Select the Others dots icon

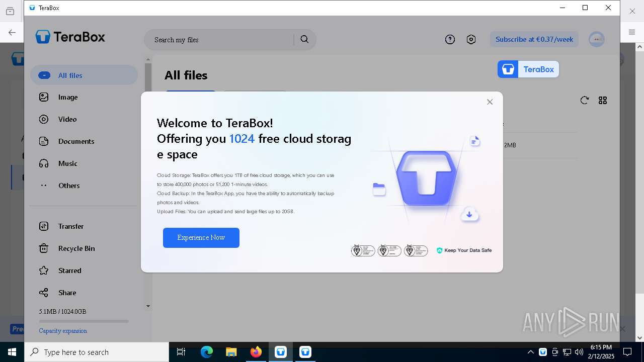click(44, 186)
